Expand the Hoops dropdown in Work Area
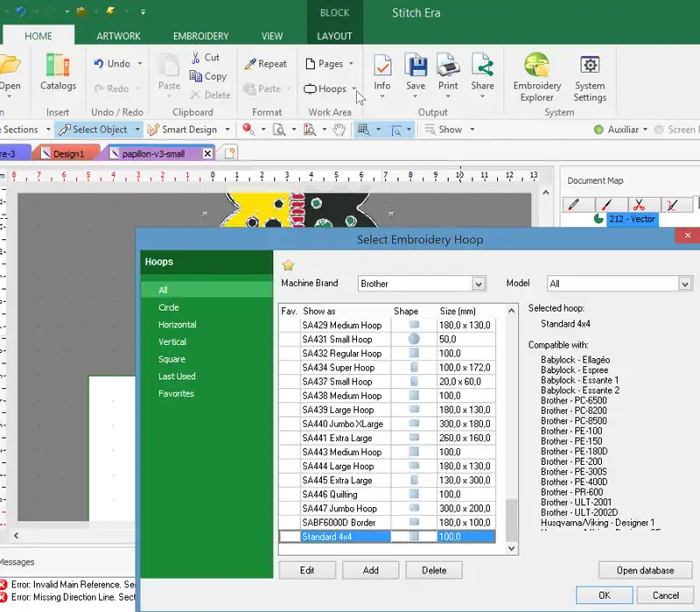The image size is (700, 612). point(353,89)
